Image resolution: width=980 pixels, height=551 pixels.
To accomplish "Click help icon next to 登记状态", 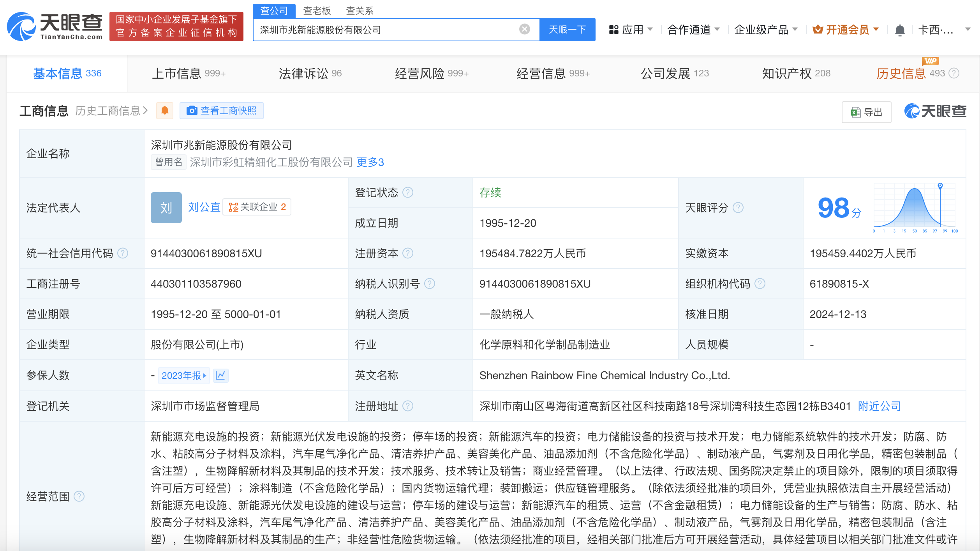I will (x=408, y=192).
